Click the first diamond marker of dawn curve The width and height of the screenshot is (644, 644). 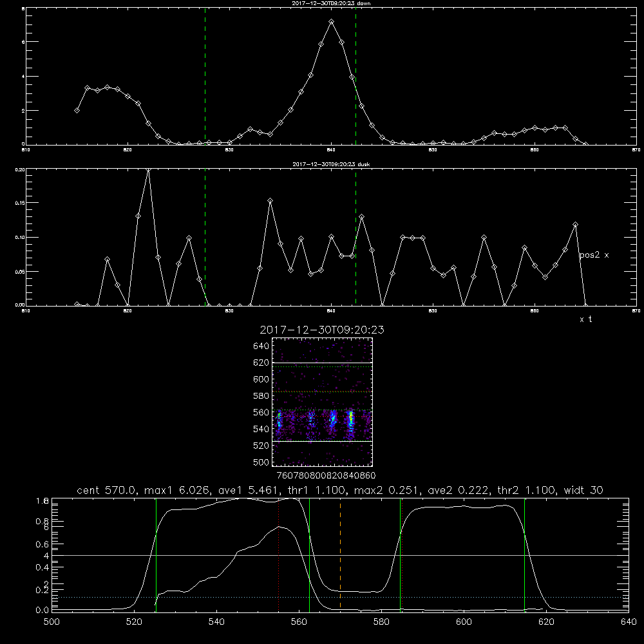77,111
